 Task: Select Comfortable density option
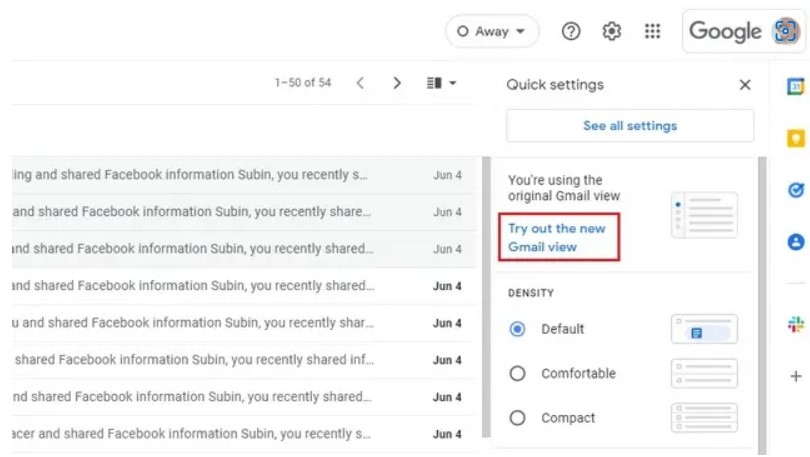tap(517, 374)
